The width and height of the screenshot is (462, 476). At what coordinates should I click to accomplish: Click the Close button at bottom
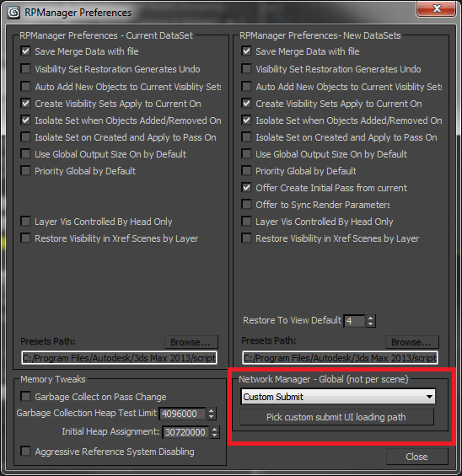click(416, 457)
